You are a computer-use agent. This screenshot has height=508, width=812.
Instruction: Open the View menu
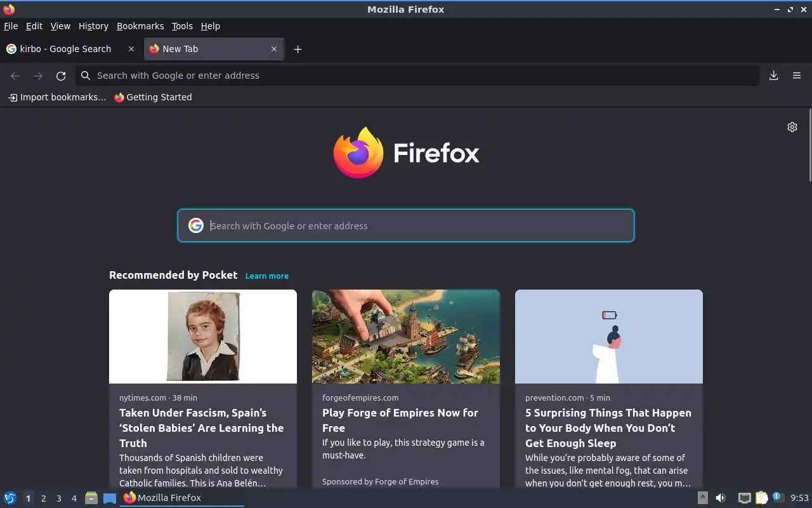pyautogui.click(x=60, y=26)
